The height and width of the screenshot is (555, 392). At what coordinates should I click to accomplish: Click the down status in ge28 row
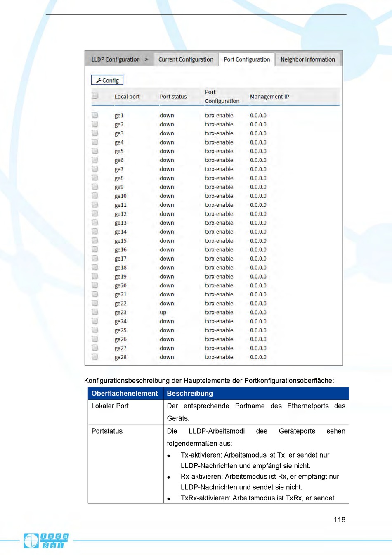pos(167,357)
